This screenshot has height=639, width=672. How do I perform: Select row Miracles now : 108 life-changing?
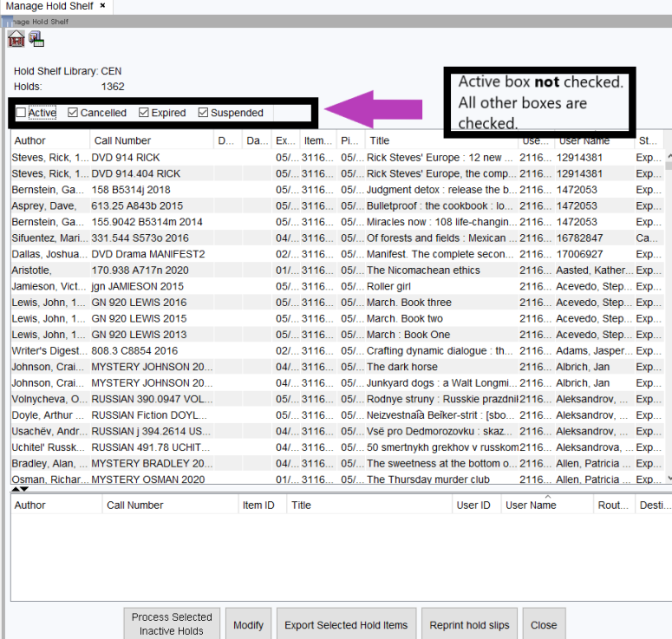(337, 222)
